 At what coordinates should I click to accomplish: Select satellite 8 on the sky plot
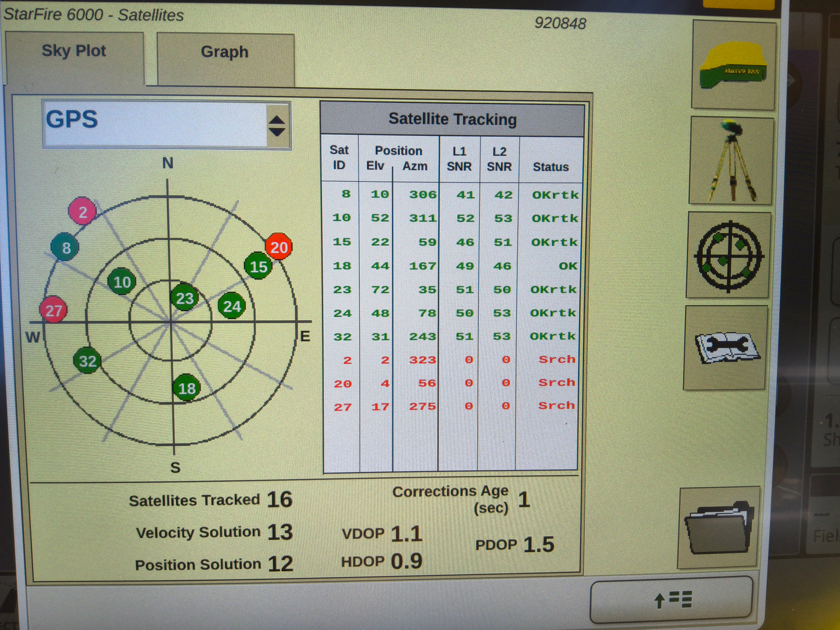66,248
